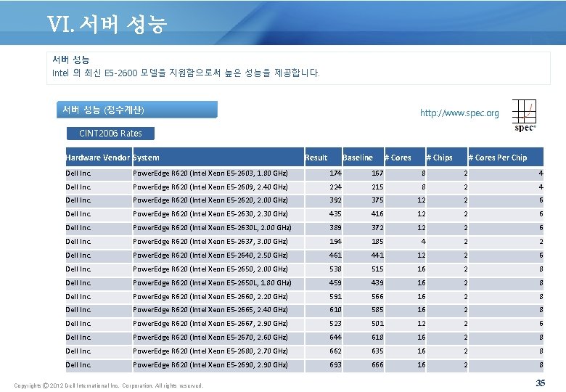
Task: Click the Result value 435
Action: coord(335,214)
